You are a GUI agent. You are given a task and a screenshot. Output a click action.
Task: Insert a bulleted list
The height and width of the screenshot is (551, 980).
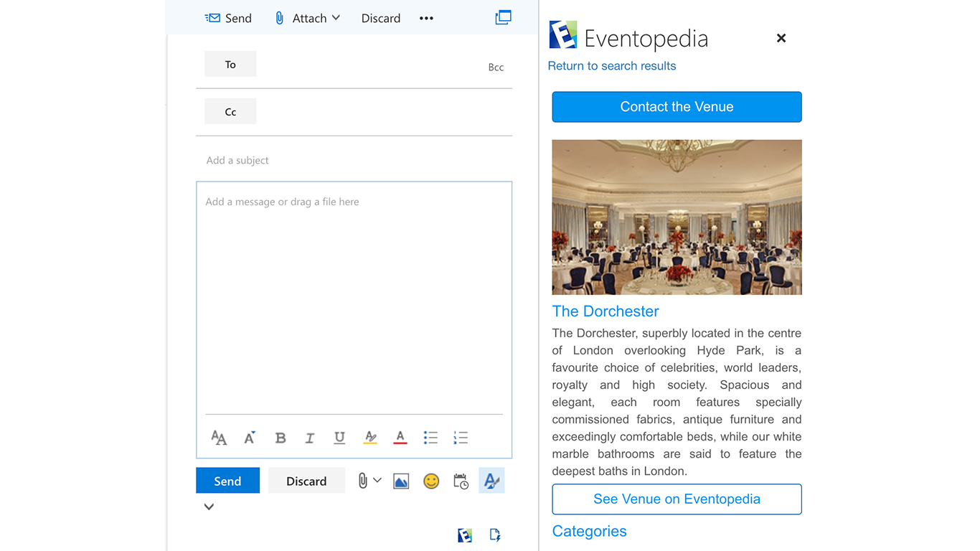pos(430,438)
